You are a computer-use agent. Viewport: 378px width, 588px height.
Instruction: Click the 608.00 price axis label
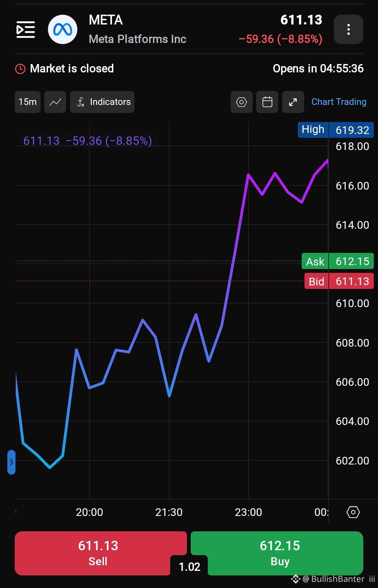point(352,343)
